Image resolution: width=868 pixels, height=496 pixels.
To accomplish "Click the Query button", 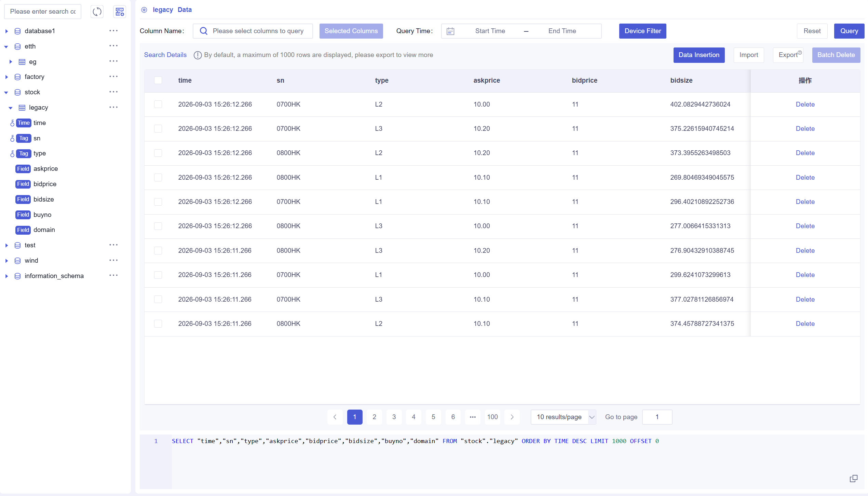I will click(849, 31).
